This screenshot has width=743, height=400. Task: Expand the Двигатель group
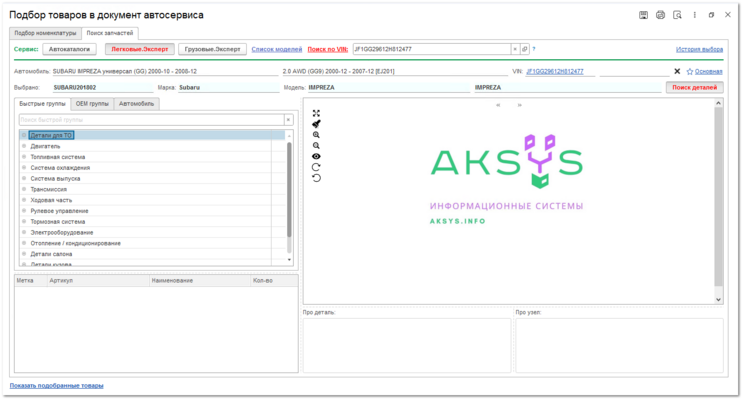(24, 146)
